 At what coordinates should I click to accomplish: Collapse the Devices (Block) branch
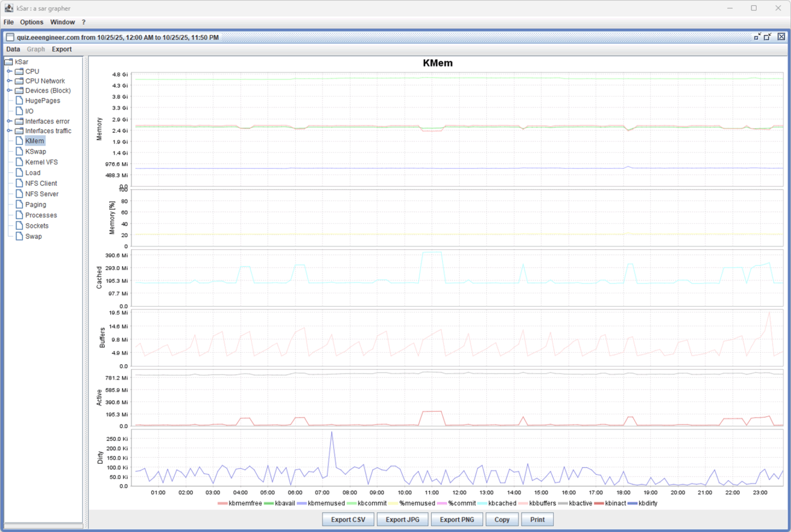(9, 90)
